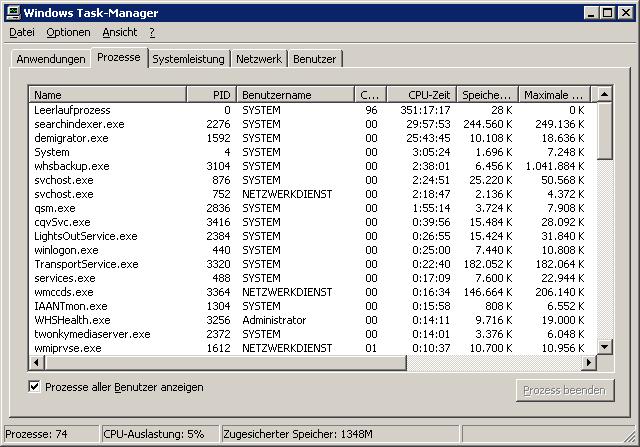Click 'Zugesicherter Speicher: 1348M' status entry
640x447 pixels.
click(x=340, y=434)
